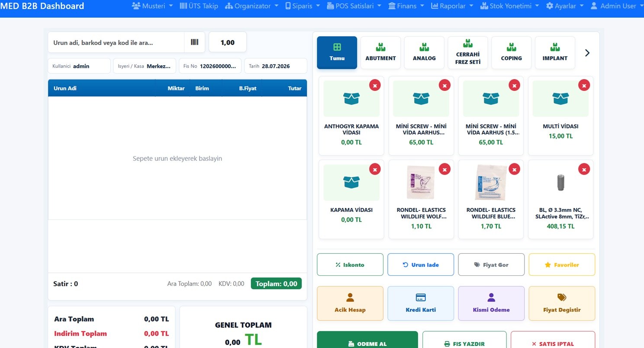Show more categories with right chevron
The height and width of the screenshot is (348, 644).
pos(587,53)
